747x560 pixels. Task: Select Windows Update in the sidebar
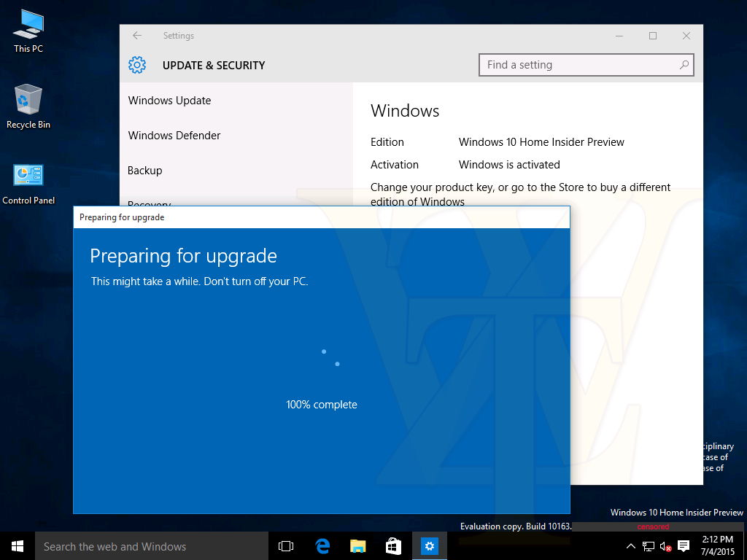coord(169,101)
